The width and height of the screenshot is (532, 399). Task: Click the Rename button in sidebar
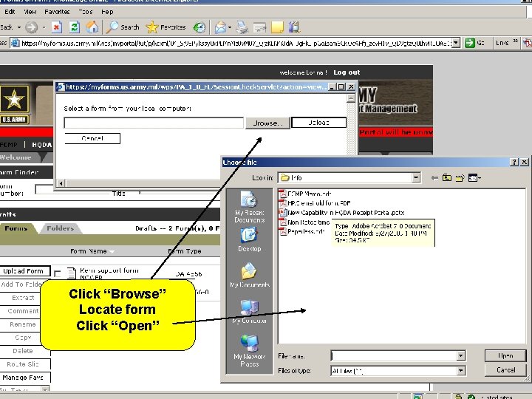point(22,324)
